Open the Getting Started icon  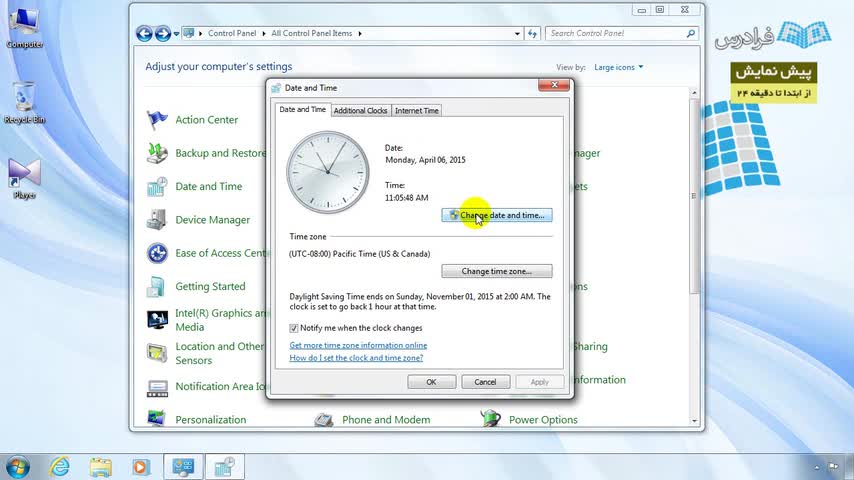(x=157, y=287)
